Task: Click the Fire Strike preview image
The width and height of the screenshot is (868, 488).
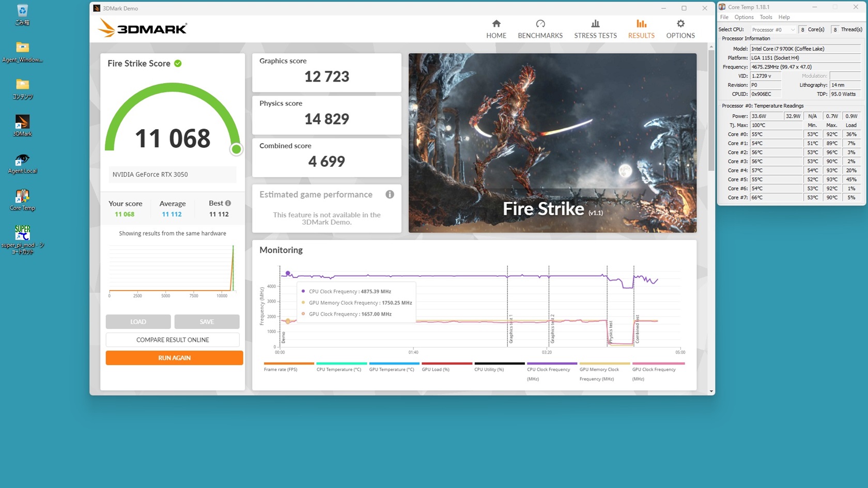Action: 552,143
